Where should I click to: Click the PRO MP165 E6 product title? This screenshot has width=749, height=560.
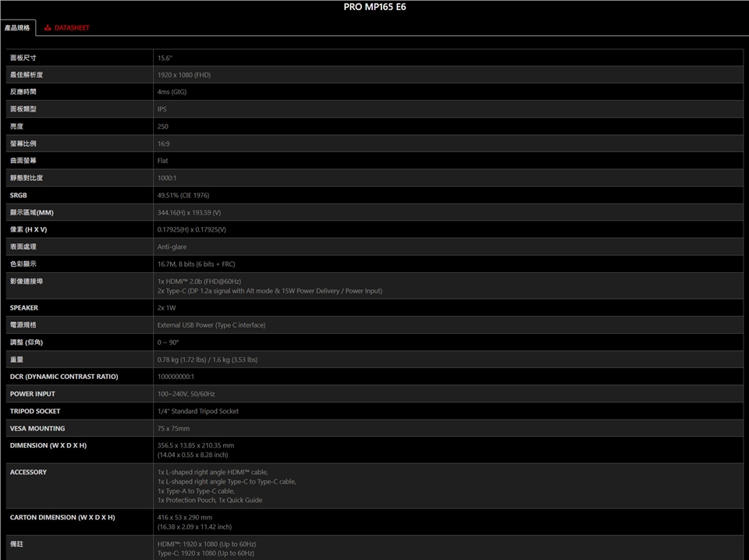[x=374, y=7]
